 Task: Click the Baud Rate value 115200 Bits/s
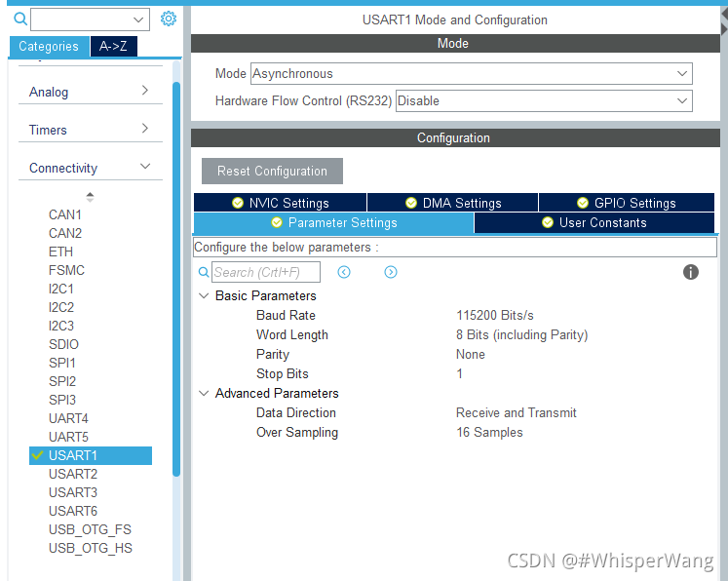494,315
